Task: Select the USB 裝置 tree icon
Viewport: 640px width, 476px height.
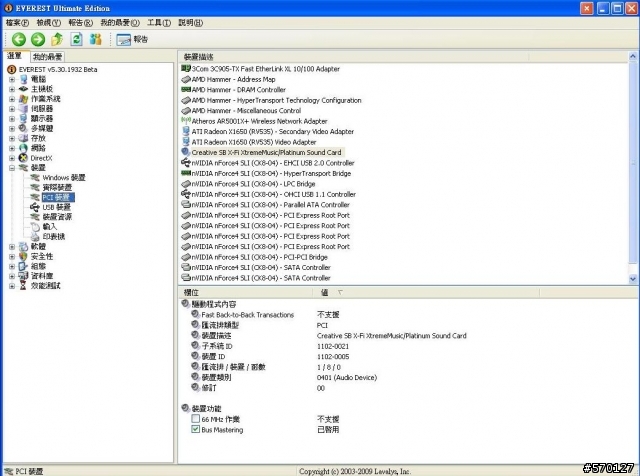Action: (35, 207)
